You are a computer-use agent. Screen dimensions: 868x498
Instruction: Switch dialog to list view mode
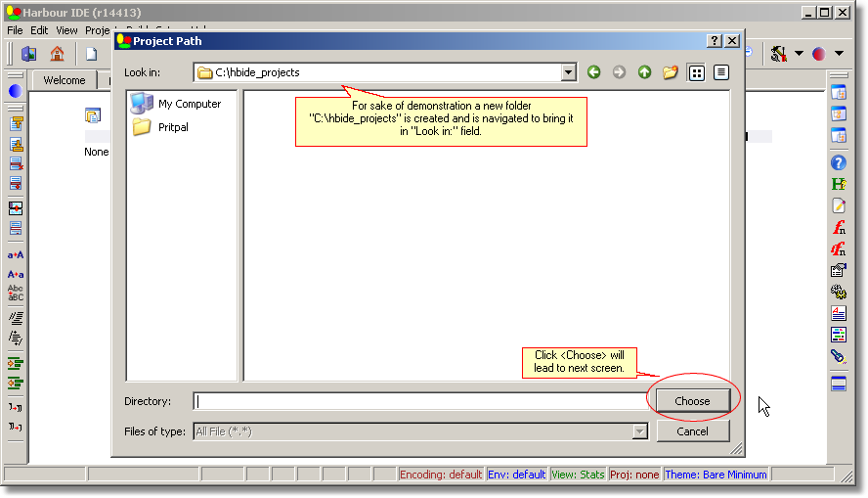[696, 72]
